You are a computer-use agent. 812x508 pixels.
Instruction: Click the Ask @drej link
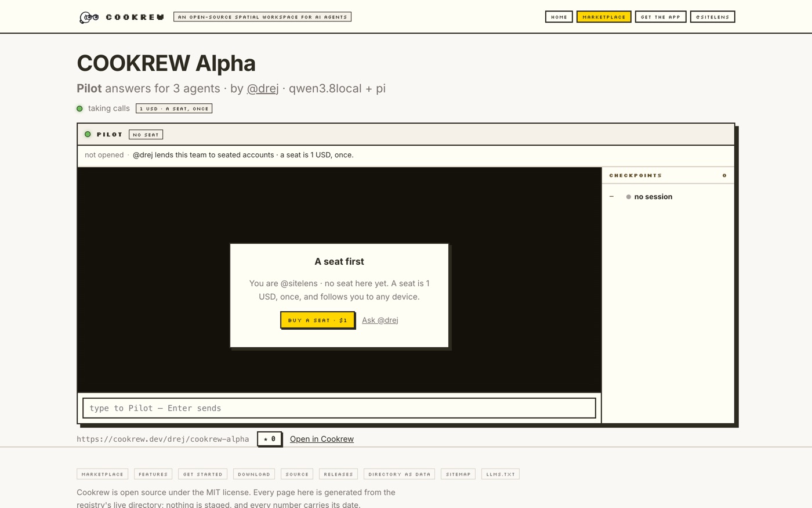tap(380, 320)
